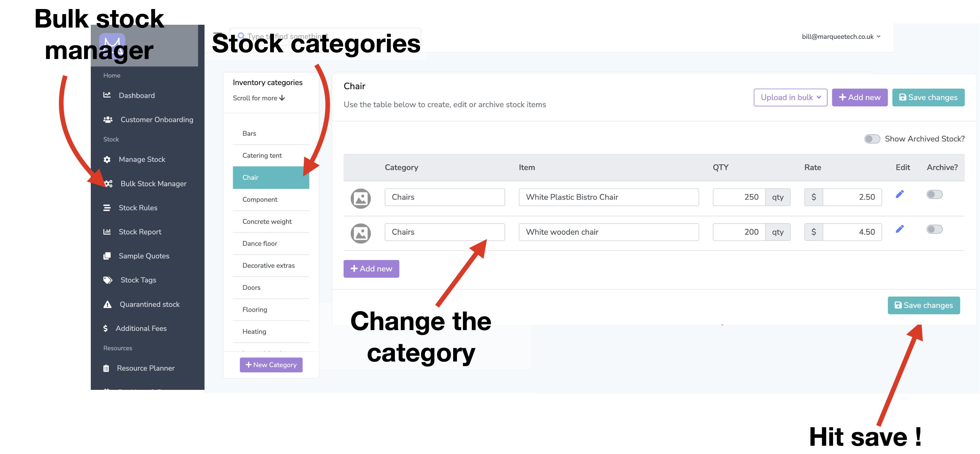Viewport: 980px width, 454px height.
Task: Click the White Plastic Bistro Chair item field
Action: (x=608, y=197)
